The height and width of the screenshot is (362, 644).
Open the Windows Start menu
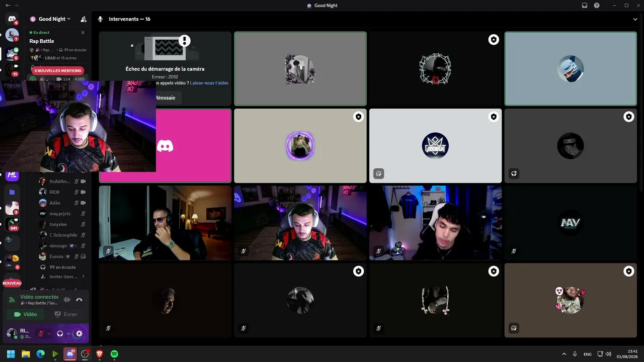point(11,354)
